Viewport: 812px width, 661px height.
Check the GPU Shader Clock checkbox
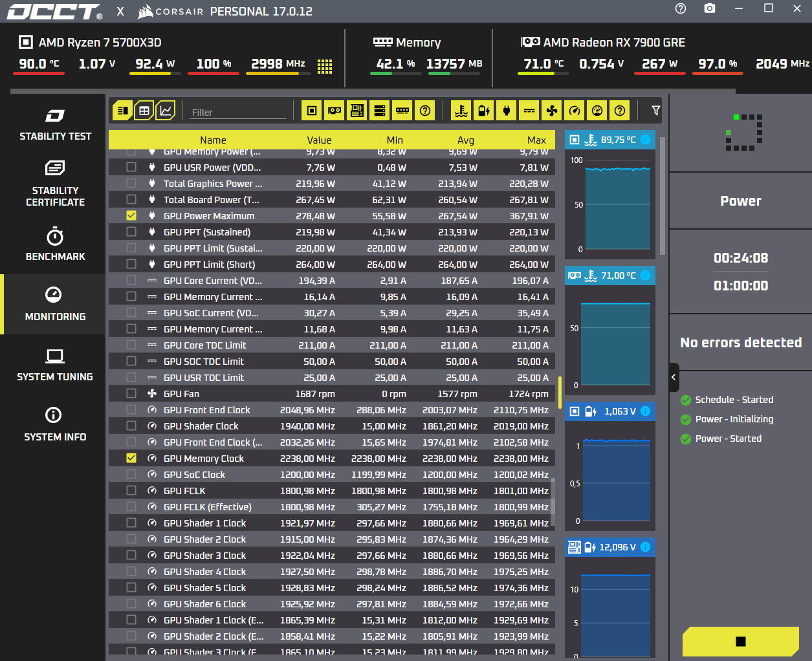(131, 426)
